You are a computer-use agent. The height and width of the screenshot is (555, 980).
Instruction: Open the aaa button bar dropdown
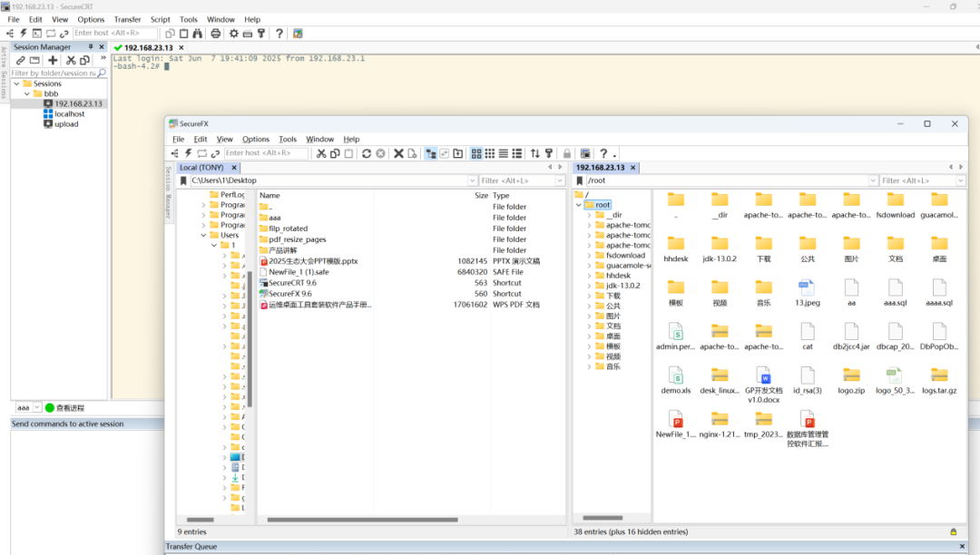(36, 408)
